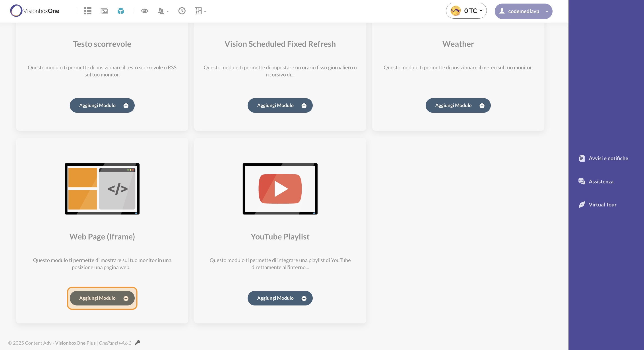The image size is (644, 350).
Task: Expand the sliders settings dropdown
Action: [200, 11]
